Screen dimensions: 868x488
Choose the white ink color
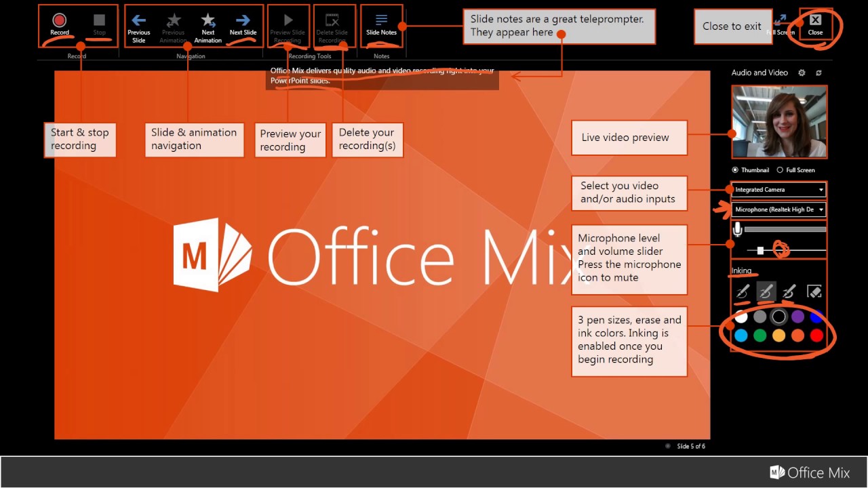tap(741, 317)
